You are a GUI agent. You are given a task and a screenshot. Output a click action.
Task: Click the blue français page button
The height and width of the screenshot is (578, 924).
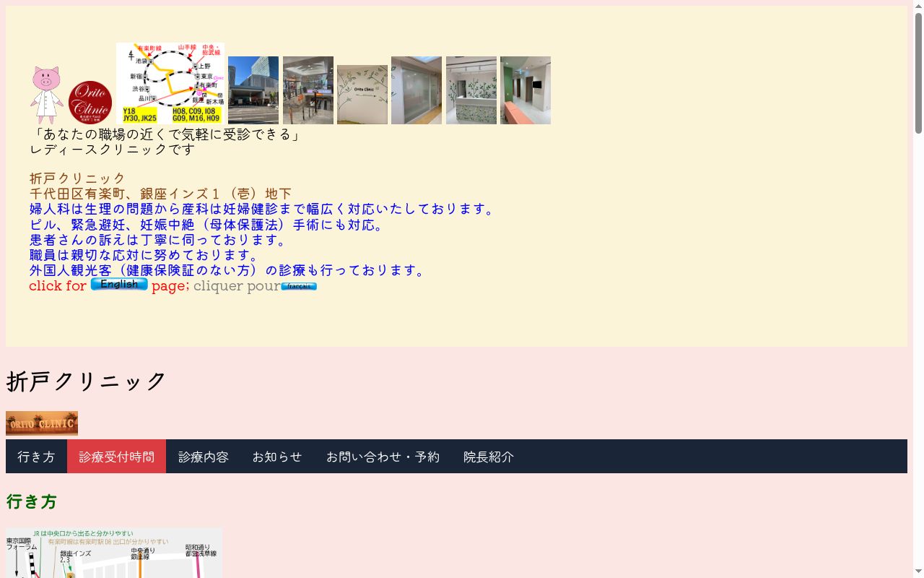click(x=299, y=286)
